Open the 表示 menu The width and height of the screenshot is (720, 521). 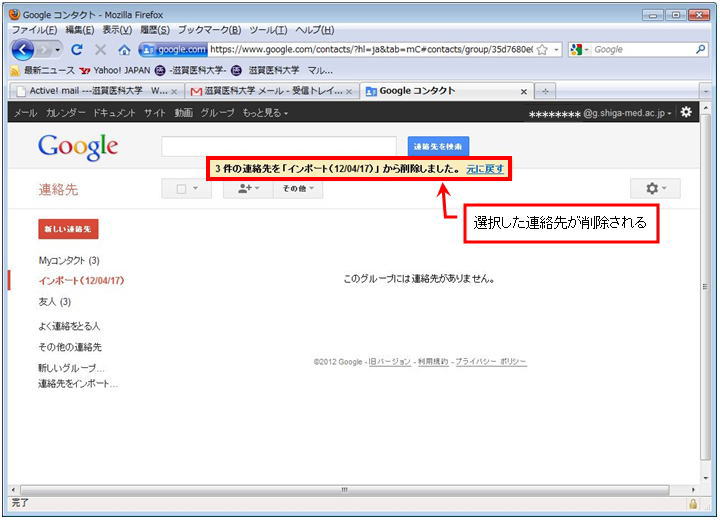[x=117, y=30]
